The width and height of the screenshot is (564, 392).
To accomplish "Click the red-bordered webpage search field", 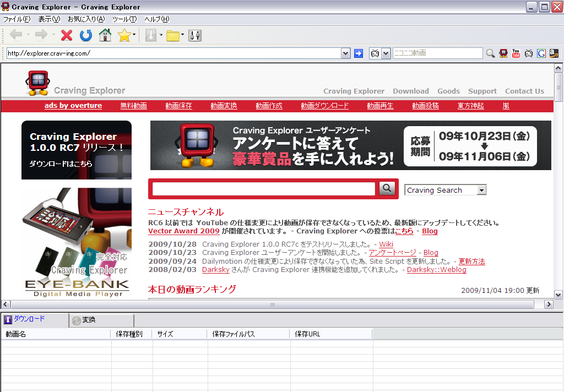I will (x=263, y=189).
